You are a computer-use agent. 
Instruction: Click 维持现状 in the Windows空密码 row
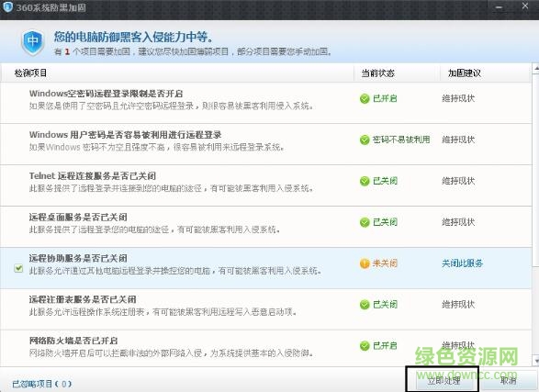[458, 99]
